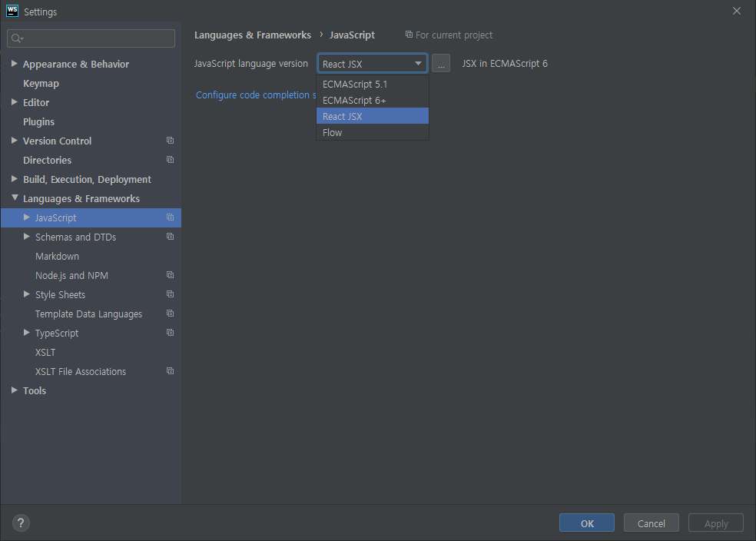Choose ECMAScript 5.1 from the list
756x541 pixels.
(x=372, y=84)
